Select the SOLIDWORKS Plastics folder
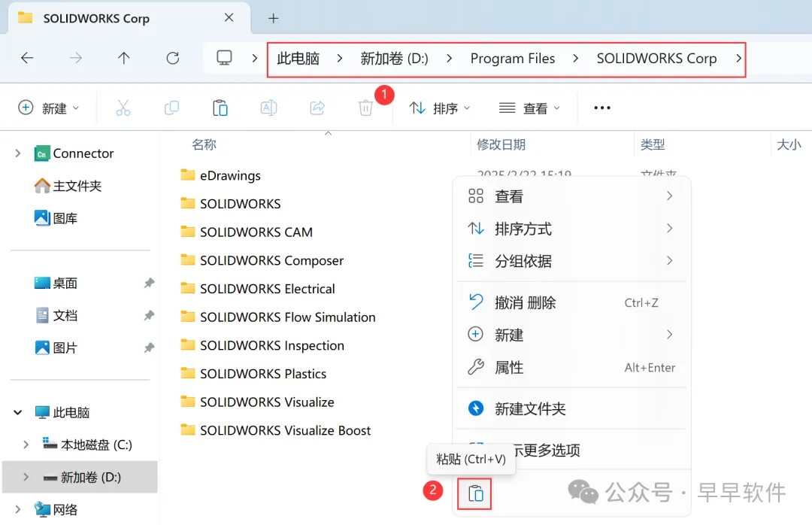Image resolution: width=812 pixels, height=525 pixels. click(253, 374)
